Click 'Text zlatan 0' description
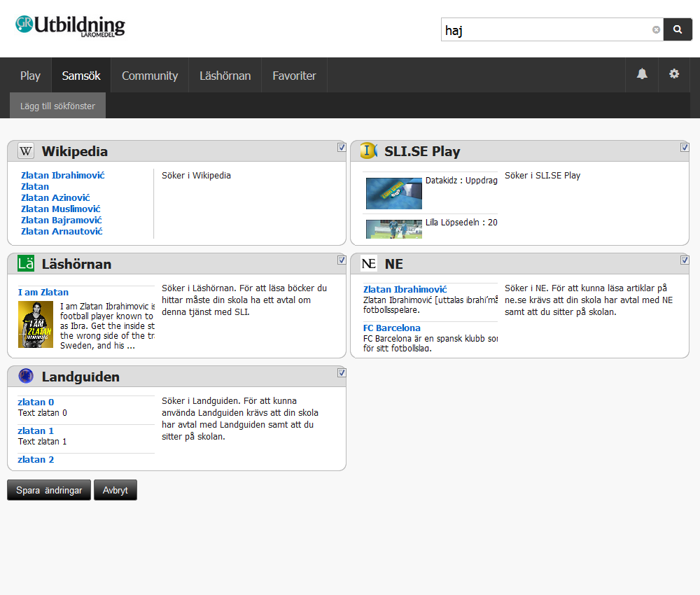This screenshot has height=595, width=700. click(x=43, y=413)
